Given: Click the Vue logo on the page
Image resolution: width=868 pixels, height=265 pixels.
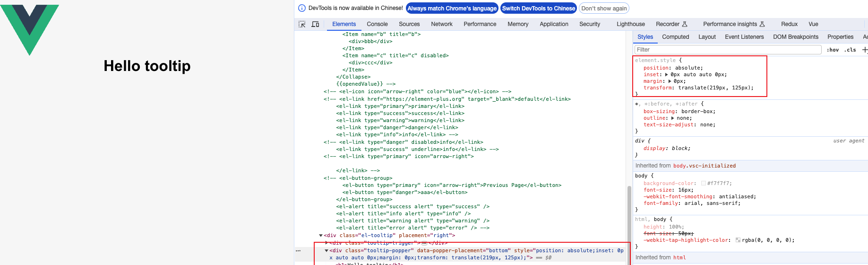Looking at the screenshot, I should (29, 30).
